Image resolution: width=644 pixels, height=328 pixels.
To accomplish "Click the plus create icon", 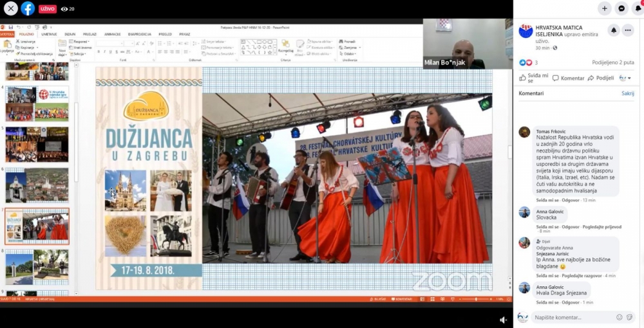I will (605, 8).
